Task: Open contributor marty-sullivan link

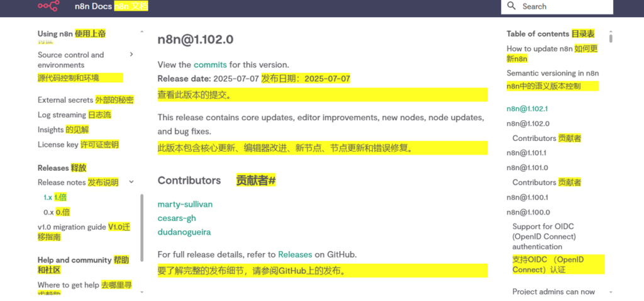Action: coord(186,205)
